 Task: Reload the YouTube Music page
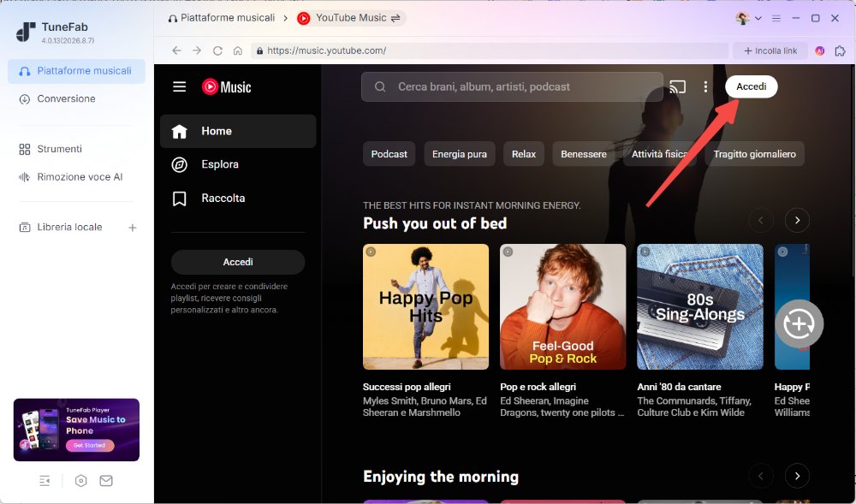pos(217,50)
